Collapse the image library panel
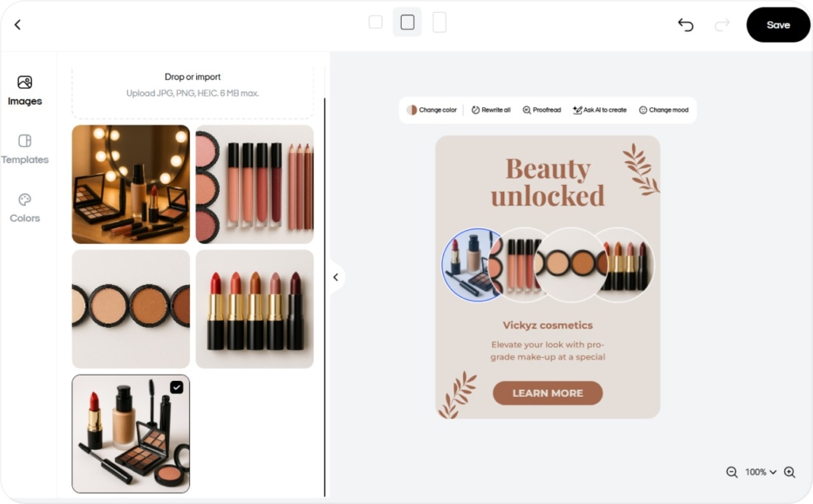This screenshot has width=813, height=504. [336, 276]
